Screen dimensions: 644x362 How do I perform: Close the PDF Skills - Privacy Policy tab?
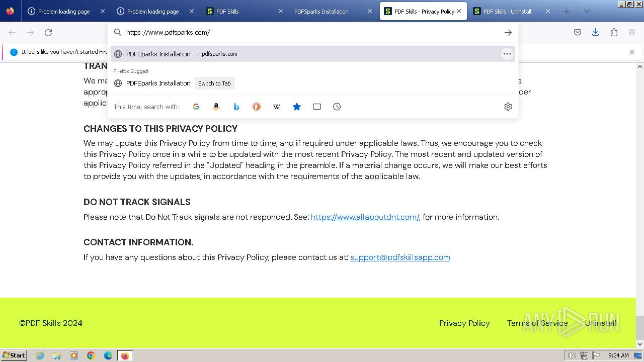(x=459, y=11)
